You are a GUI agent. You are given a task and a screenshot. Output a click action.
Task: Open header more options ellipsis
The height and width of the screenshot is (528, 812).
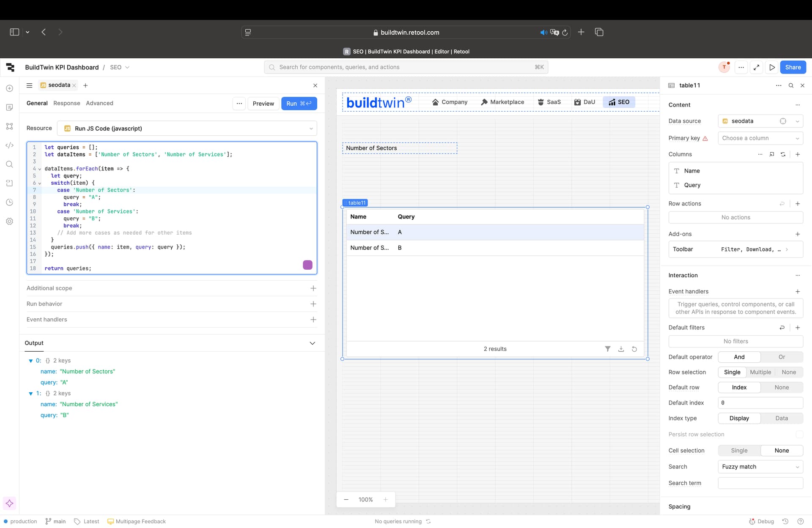[741, 67]
